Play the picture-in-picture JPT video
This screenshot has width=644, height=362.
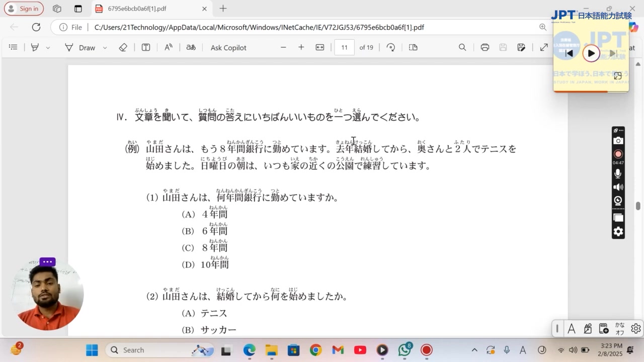tap(591, 53)
